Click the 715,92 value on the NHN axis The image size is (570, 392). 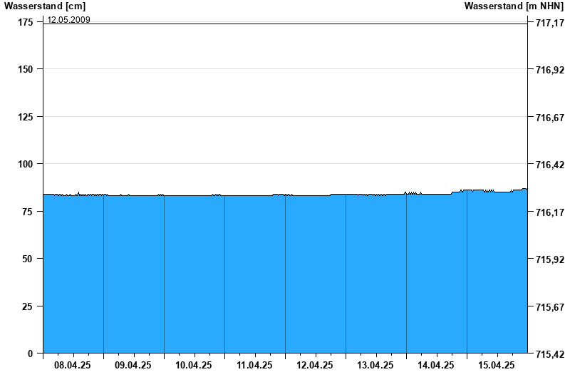550,259
